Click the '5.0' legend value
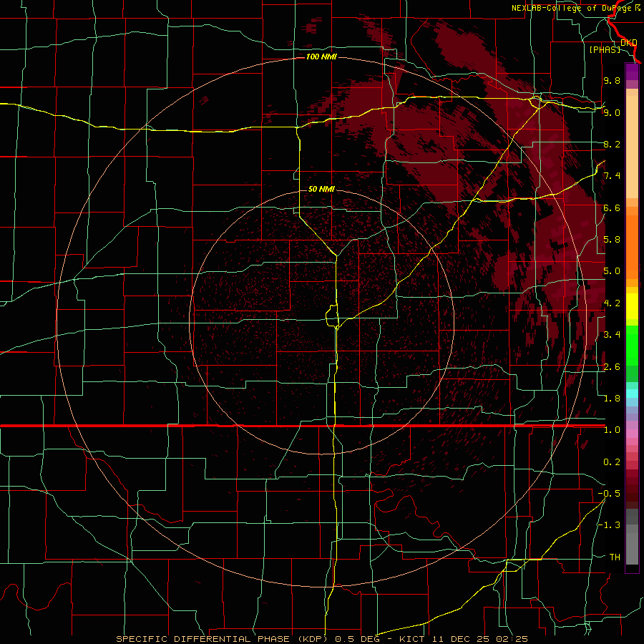The width and height of the screenshot is (644, 644). (x=612, y=271)
